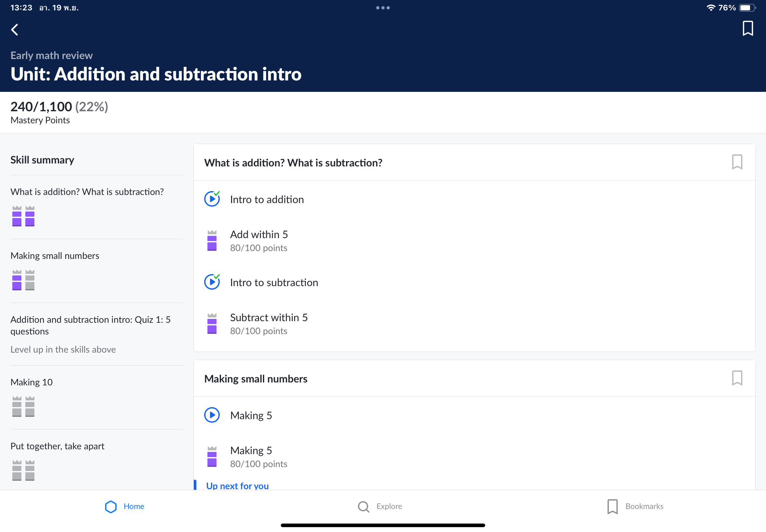Tap the 'Up next for you' link
Viewport: 766px width, 532px height.
[237, 485]
